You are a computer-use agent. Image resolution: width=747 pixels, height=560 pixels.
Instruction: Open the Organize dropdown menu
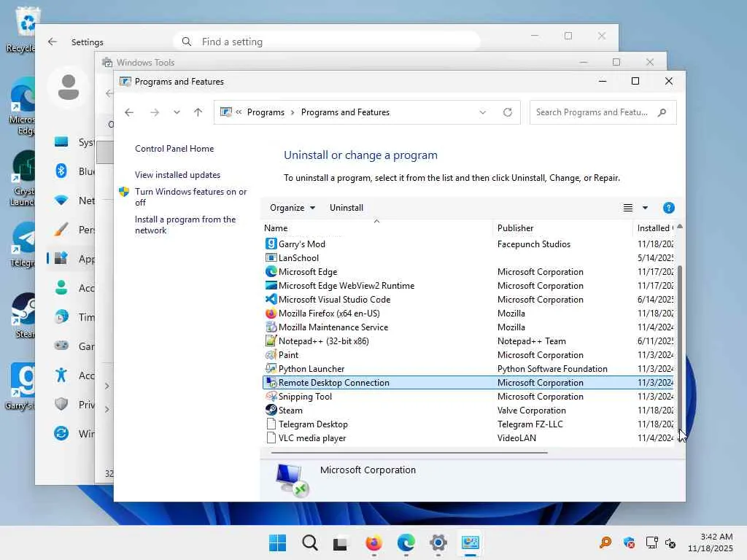point(293,208)
